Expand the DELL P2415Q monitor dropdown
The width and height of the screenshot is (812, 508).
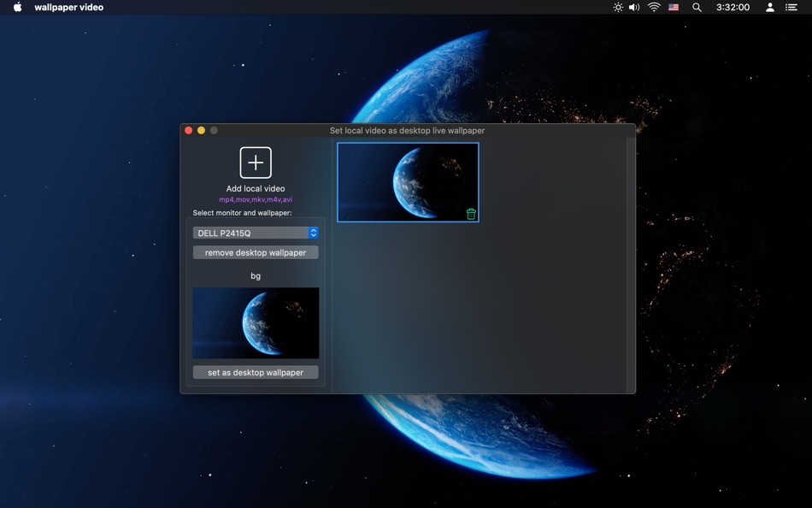click(256, 233)
